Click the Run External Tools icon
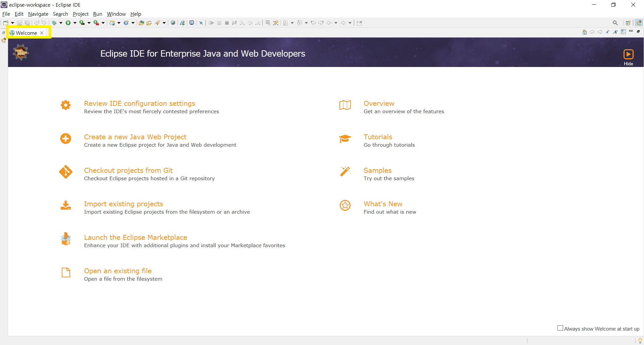Screen dimensions: 644x345 [96, 23]
